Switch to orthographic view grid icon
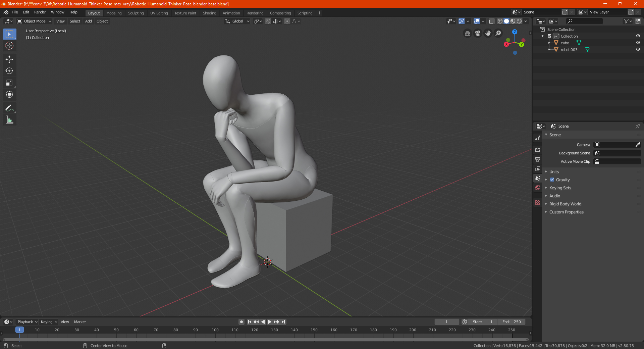 click(467, 33)
